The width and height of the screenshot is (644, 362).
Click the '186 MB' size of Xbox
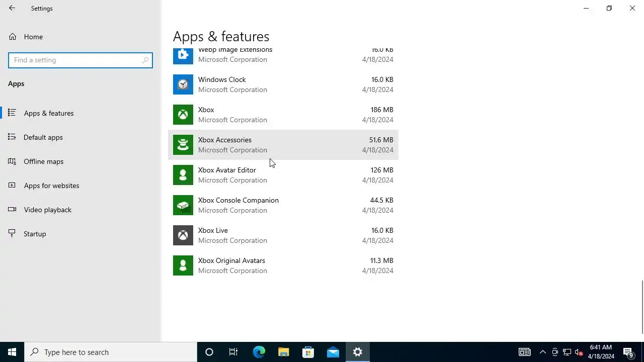coord(382,110)
